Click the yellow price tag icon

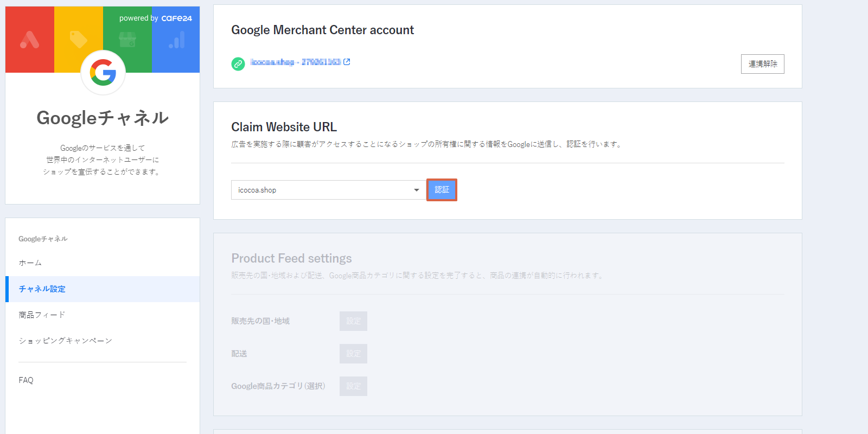79,40
